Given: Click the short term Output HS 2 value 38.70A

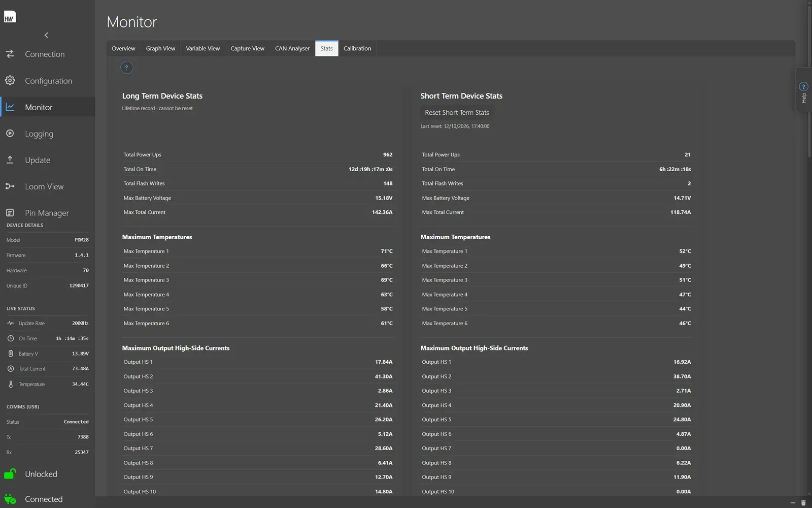Looking at the screenshot, I should point(682,376).
